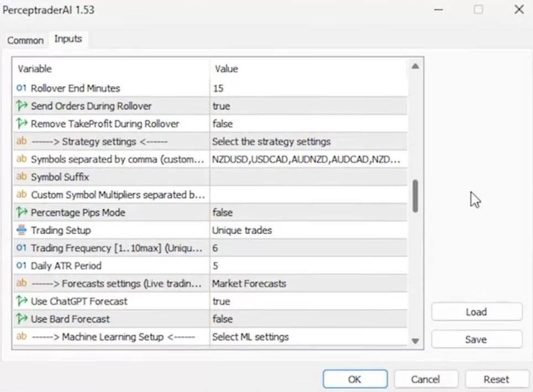Click the Symbol Suffix value field
This screenshot has height=392, width=533.
click(308, 177)
